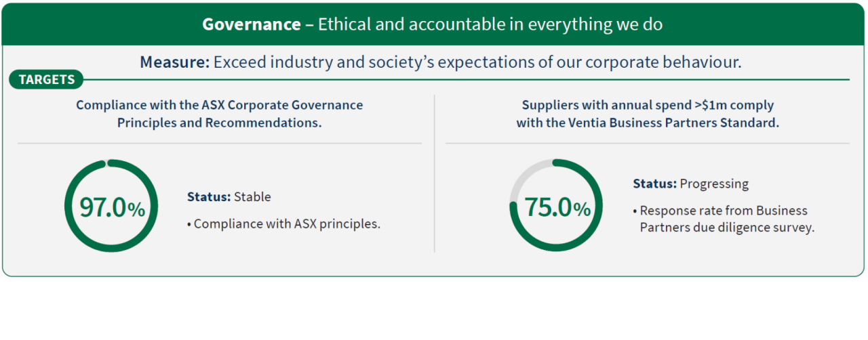The width and height of the screenshot is (868, 340).
Task: Click the green TARGETS badge
Action: (x=46, y=80)
